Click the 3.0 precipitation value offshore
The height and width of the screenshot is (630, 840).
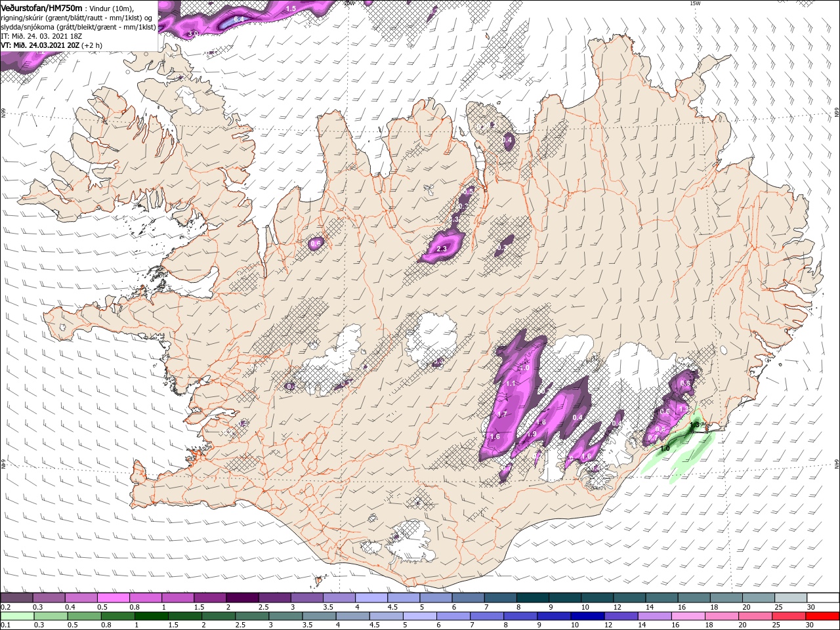click(193, 33)
